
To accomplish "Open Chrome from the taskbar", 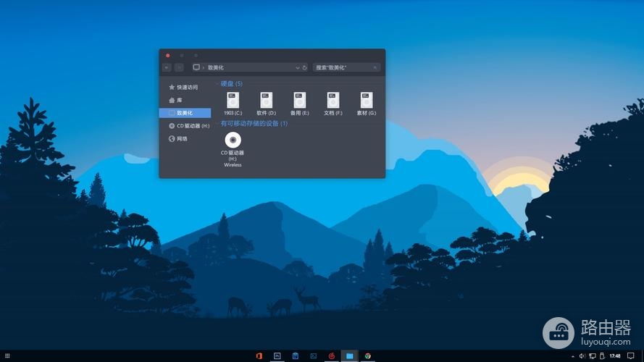I will [x=368, y=356].
